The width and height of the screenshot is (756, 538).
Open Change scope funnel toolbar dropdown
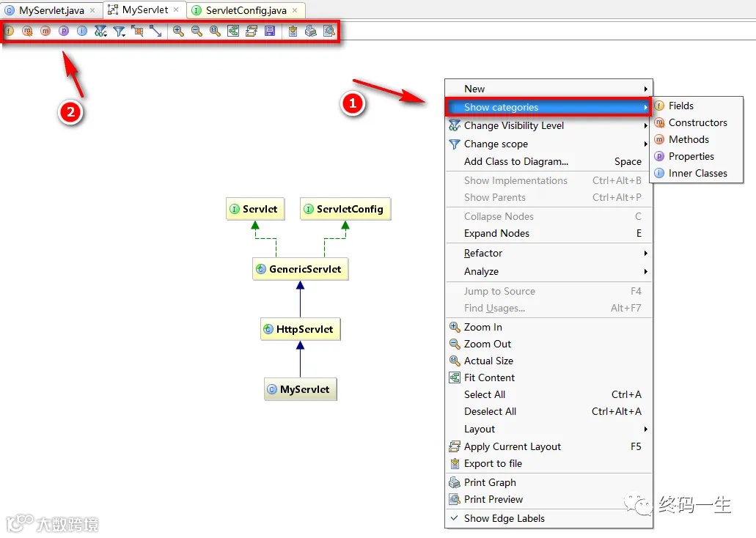pos(119,32)
